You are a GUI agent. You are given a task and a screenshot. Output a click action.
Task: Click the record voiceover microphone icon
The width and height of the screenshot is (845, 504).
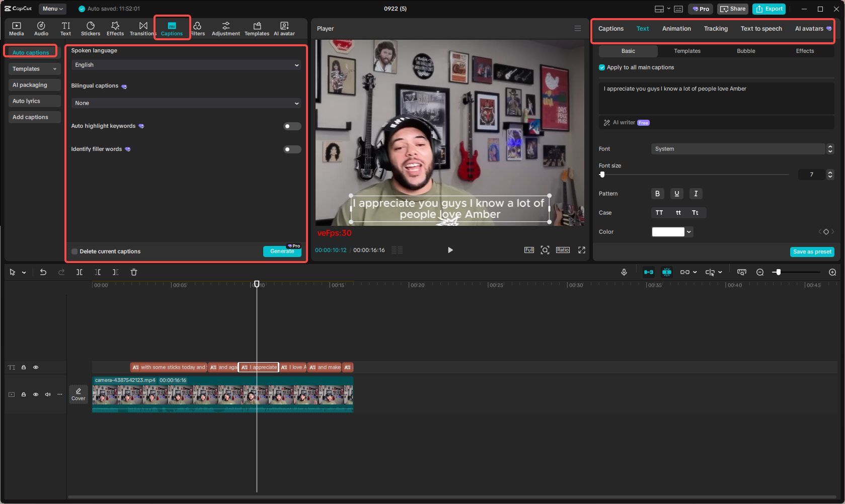click(624, 272)
